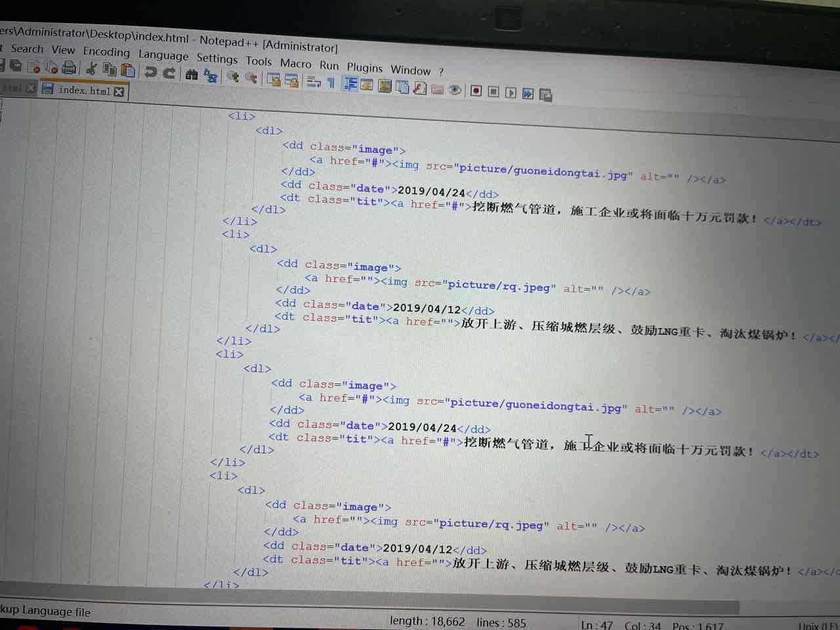The height and width of the screenshot is (630, 840).
Task: Open the Plugins menu
Action: click(x=364, y=67)
